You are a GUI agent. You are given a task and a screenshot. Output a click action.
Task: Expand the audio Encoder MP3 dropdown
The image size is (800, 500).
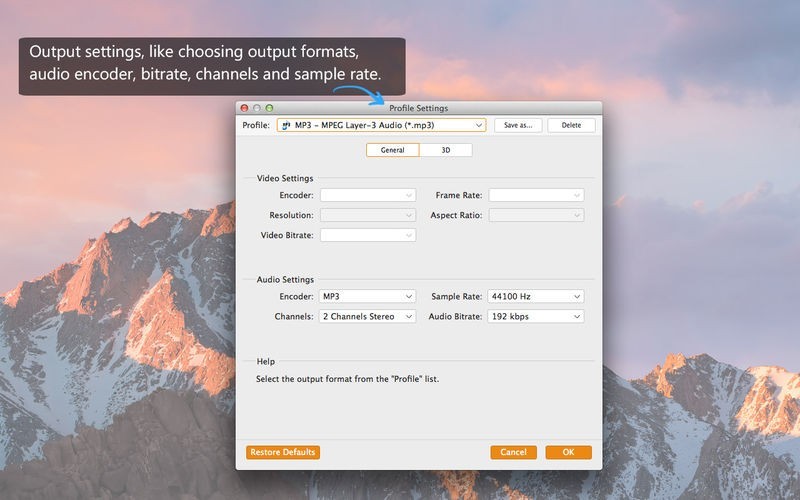pyautogui.click(x=367, y=297)
